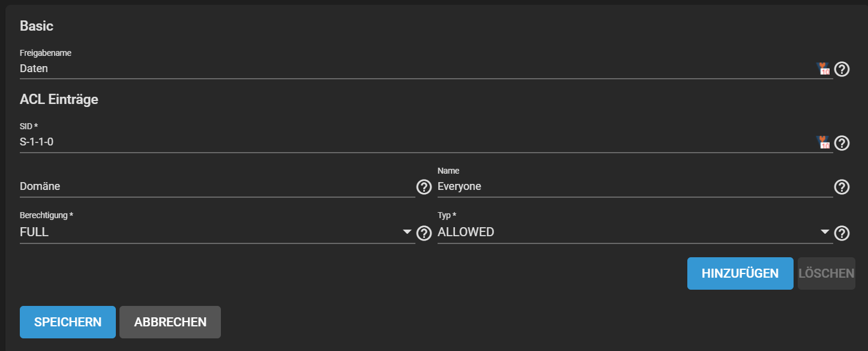Click into the SID field S-1-1-0
The height and width of the screenshot is (351, 868).
pos(417,142)
